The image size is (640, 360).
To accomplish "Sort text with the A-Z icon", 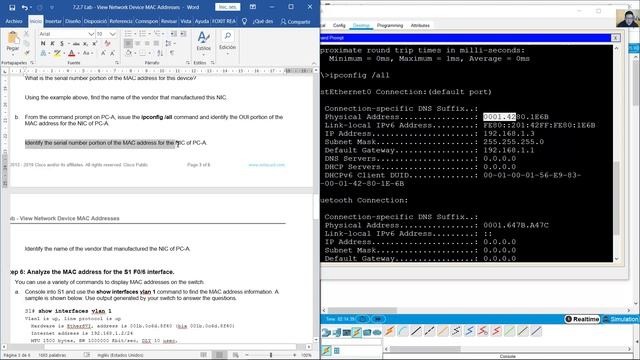I will [160, 53].
